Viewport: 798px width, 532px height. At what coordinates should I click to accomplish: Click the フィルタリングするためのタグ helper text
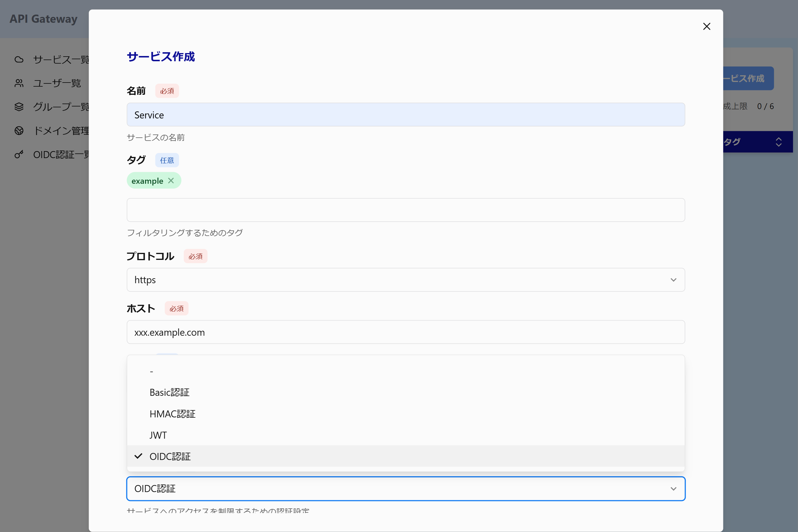pos(185,233)
